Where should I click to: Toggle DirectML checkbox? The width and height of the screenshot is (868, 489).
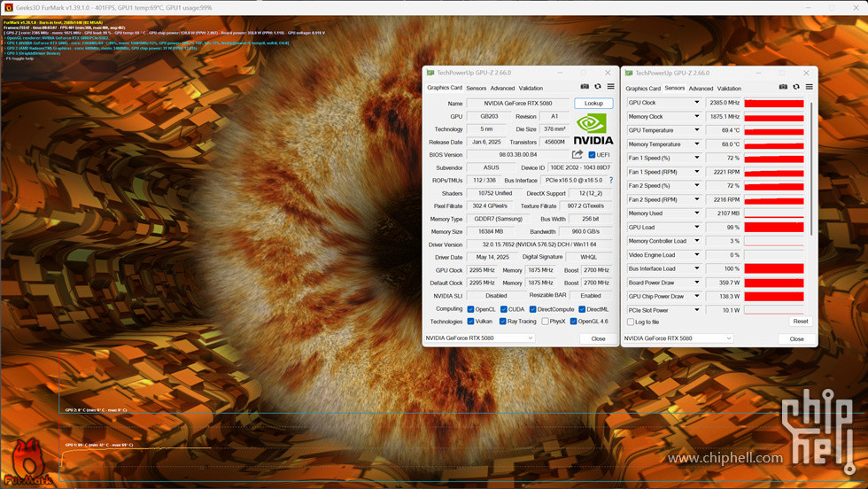click(x=582, y=309)
